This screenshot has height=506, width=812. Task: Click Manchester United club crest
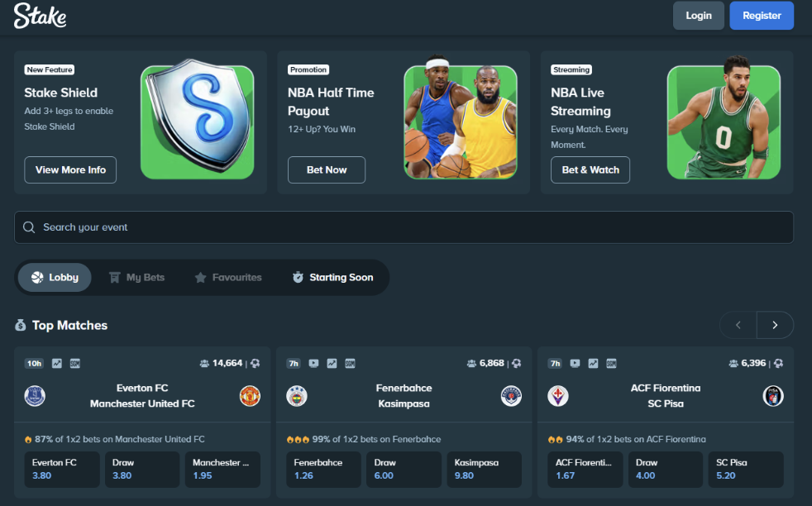click(250, 396)
